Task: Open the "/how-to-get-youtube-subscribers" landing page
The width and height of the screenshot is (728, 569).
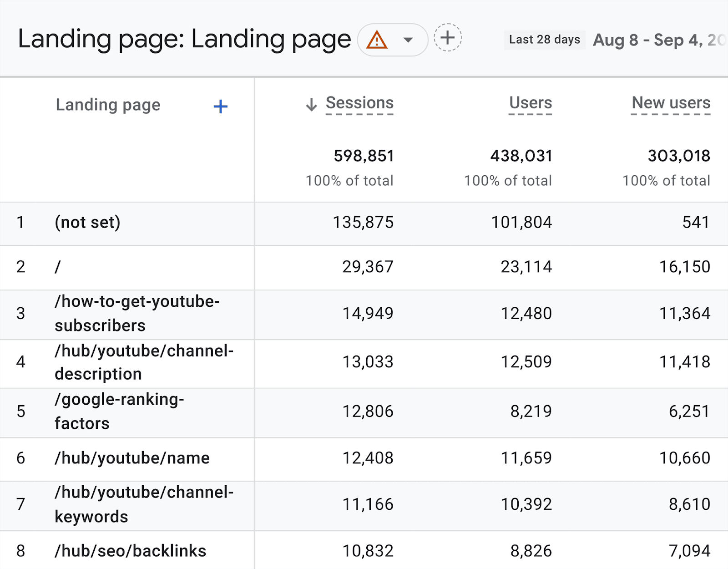Action: pyautogui.click(x=137, y=313)
